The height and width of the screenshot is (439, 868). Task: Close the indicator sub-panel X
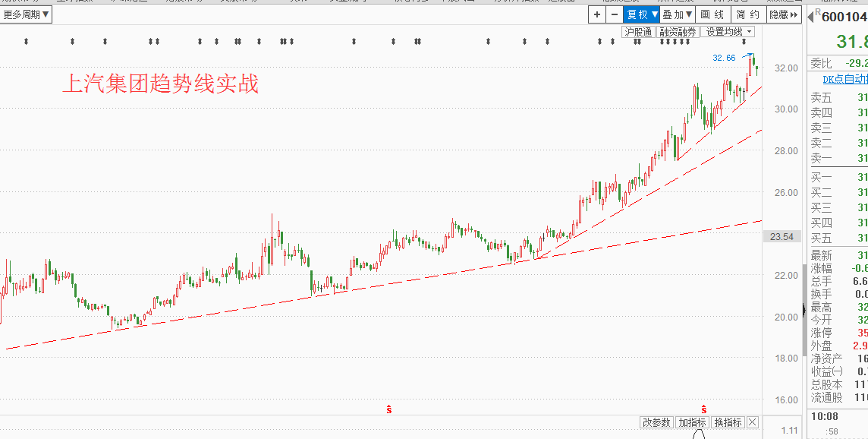pyautogui.click(x=753, y=422)
